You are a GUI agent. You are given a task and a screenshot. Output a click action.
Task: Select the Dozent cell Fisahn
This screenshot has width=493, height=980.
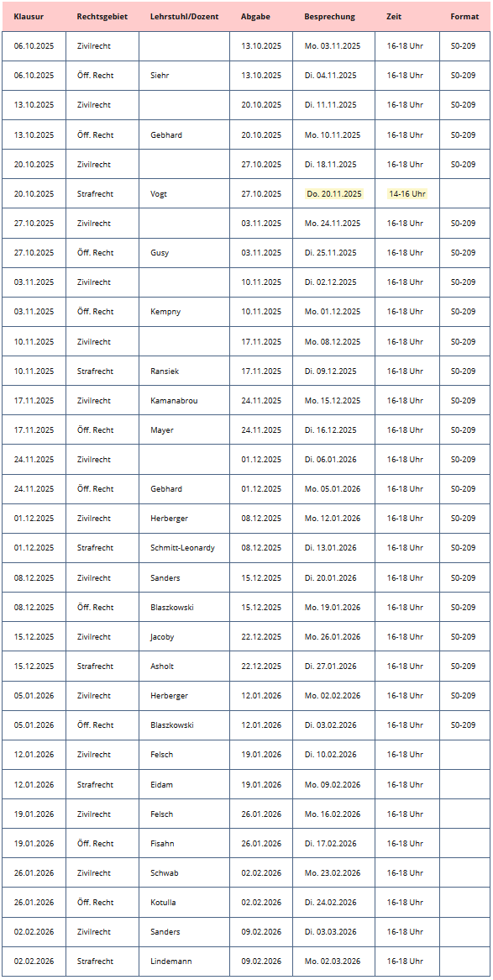click(x=162, y=843)
